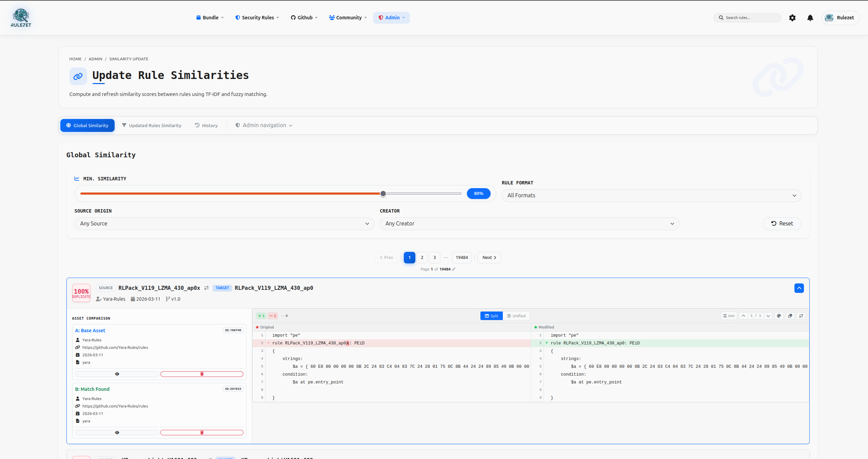Switch the diff to Unified view
This screenshot has width=868, height=459.
pos(516,316)
